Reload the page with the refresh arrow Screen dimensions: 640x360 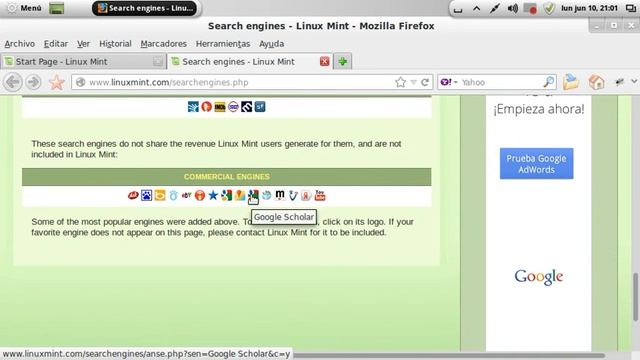click(x=425, y=82)
